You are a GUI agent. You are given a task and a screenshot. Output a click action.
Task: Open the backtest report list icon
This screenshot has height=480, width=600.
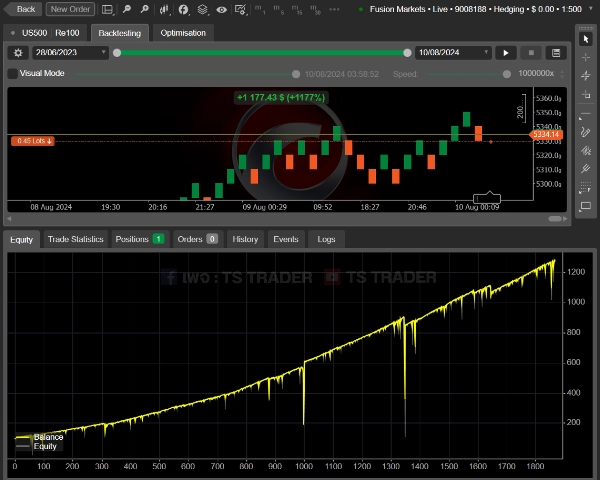[556, 52]
